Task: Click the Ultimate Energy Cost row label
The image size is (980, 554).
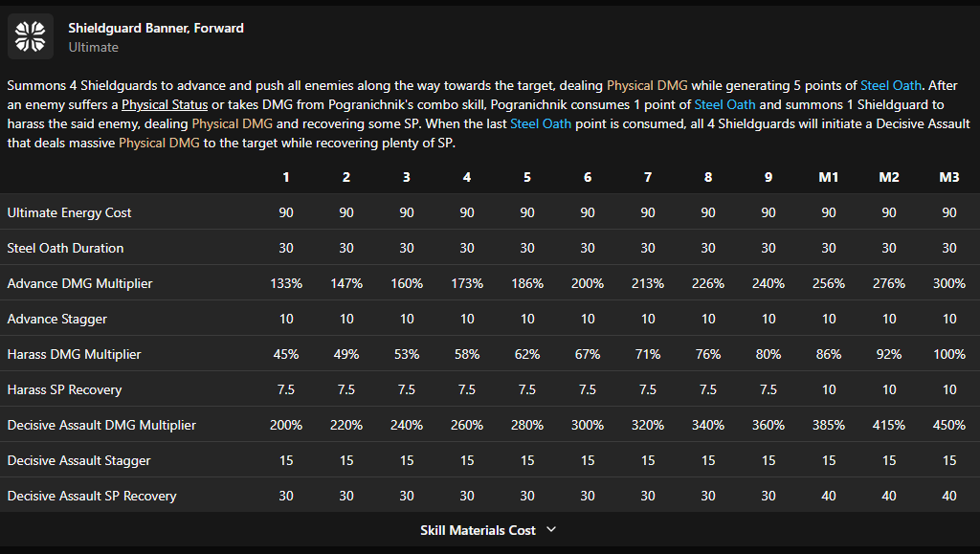Action: [x=69, y=212]
